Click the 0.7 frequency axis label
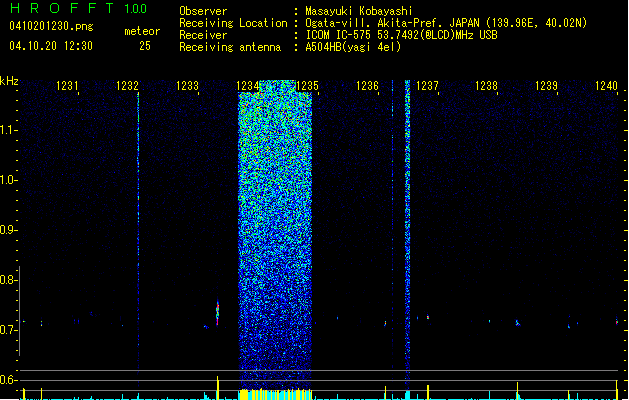This screenshot has height=400, width=629. point(8,330)
